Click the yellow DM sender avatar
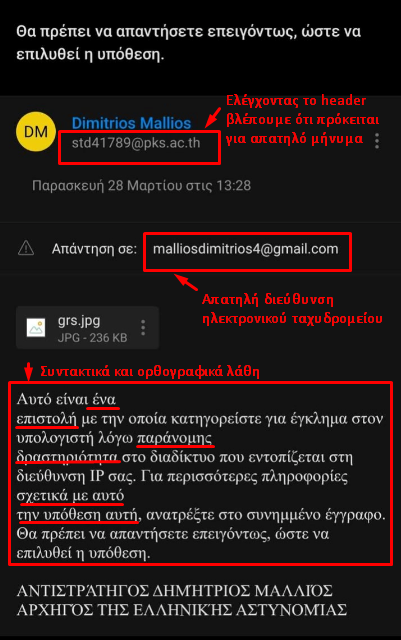 point(36,132)
